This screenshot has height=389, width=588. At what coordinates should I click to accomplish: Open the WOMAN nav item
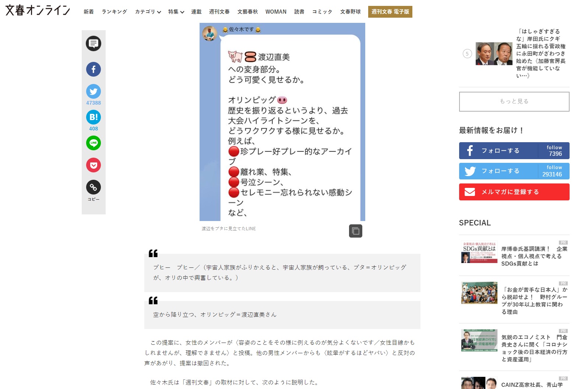coord(276,12)
